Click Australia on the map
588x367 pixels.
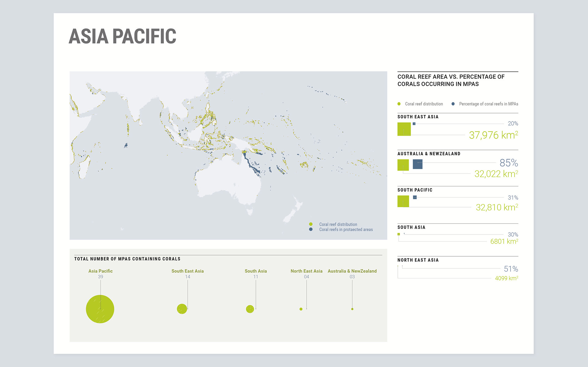(228, 179)
